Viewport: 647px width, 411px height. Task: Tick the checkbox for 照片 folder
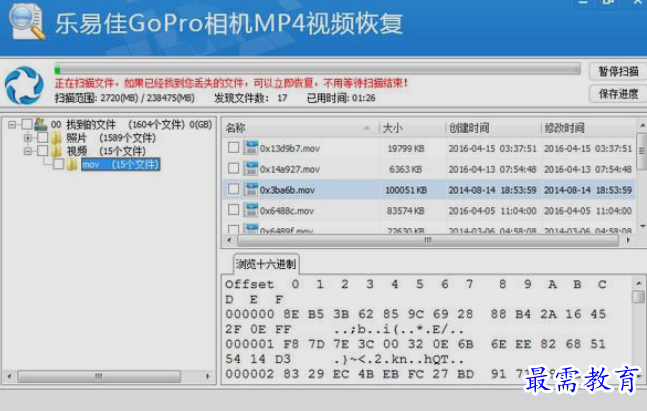click(x=43, y=137)
